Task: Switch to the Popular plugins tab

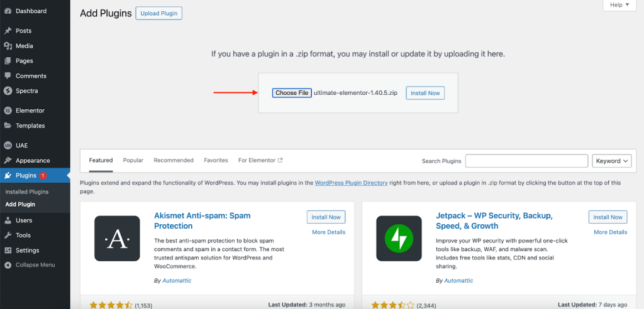Action: click(133, 160)
